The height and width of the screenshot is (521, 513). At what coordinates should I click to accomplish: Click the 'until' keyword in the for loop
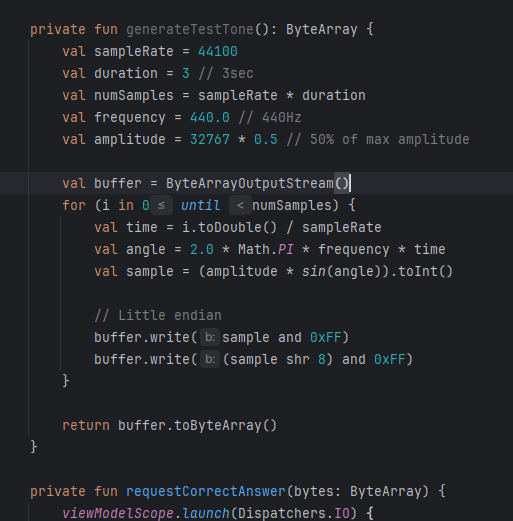pyautogui.click(x=200, y=206)
